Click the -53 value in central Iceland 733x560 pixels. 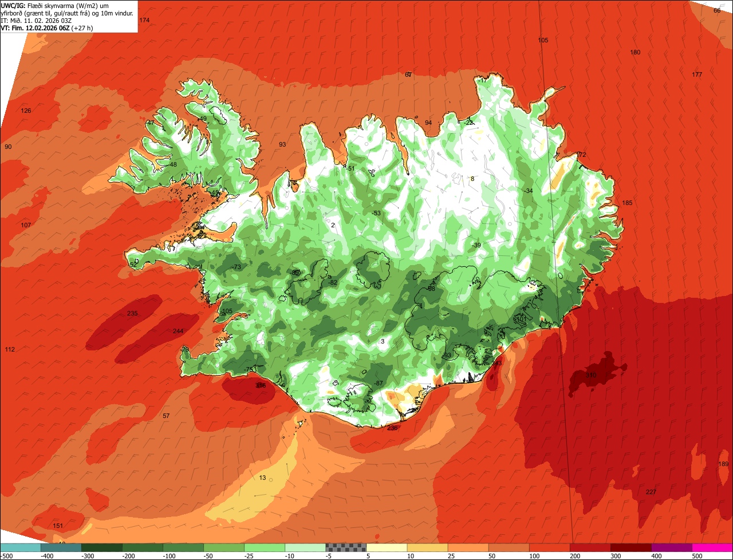(376, 213)
